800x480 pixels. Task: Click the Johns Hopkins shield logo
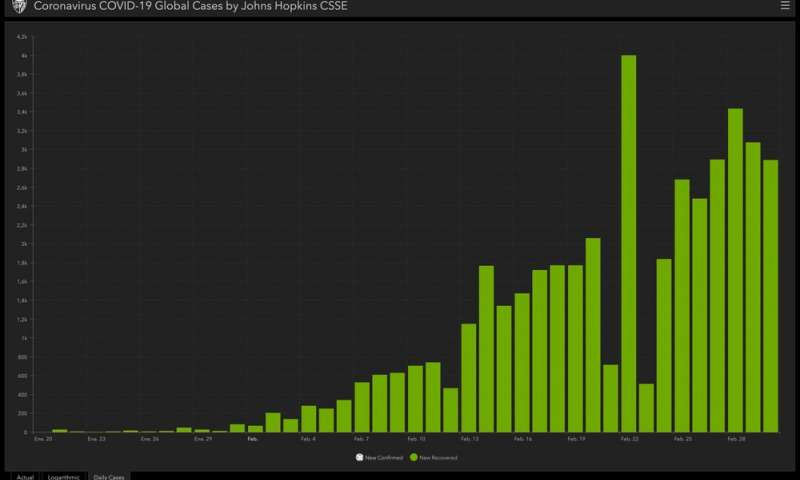19,6
